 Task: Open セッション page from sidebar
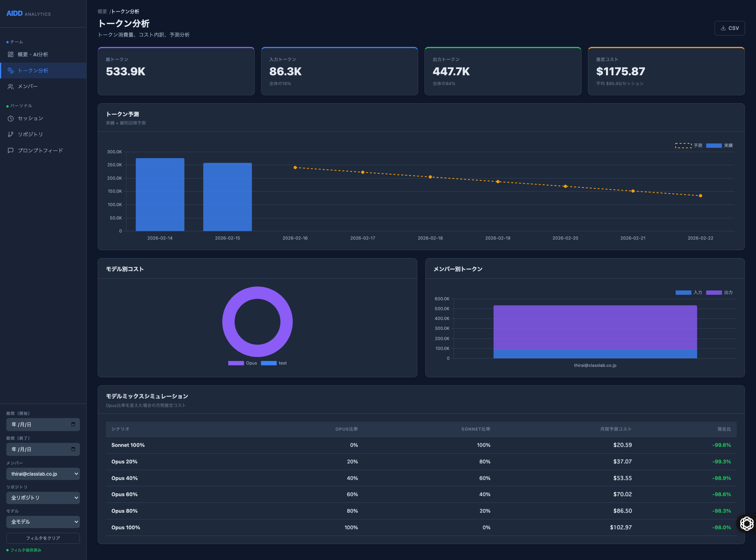click(x=30, y=119)
